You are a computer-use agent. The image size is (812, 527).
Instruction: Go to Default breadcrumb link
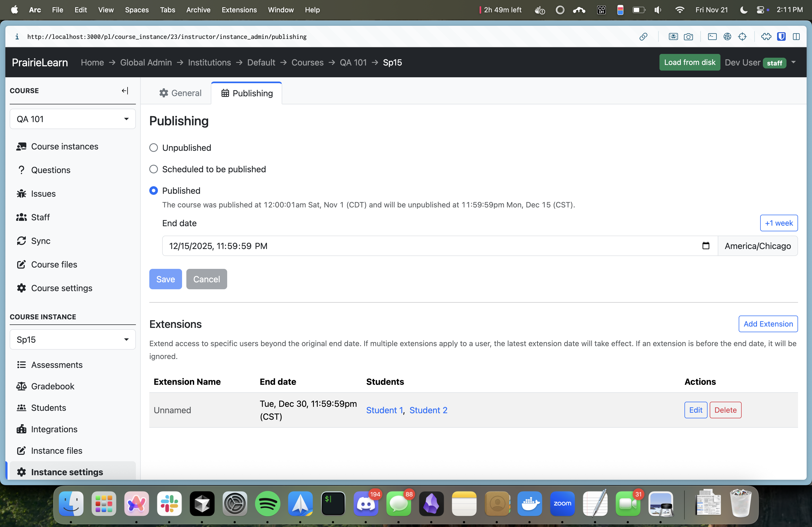pos(261,62)
